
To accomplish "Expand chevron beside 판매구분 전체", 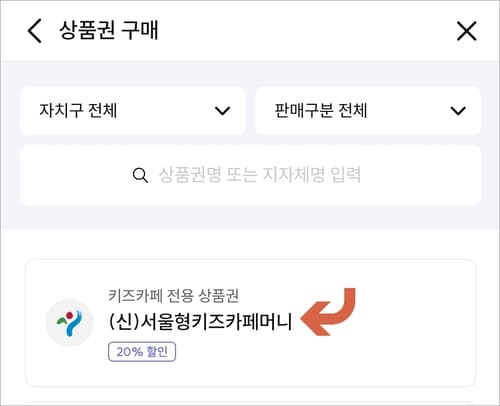I will (x=458, y=111).
